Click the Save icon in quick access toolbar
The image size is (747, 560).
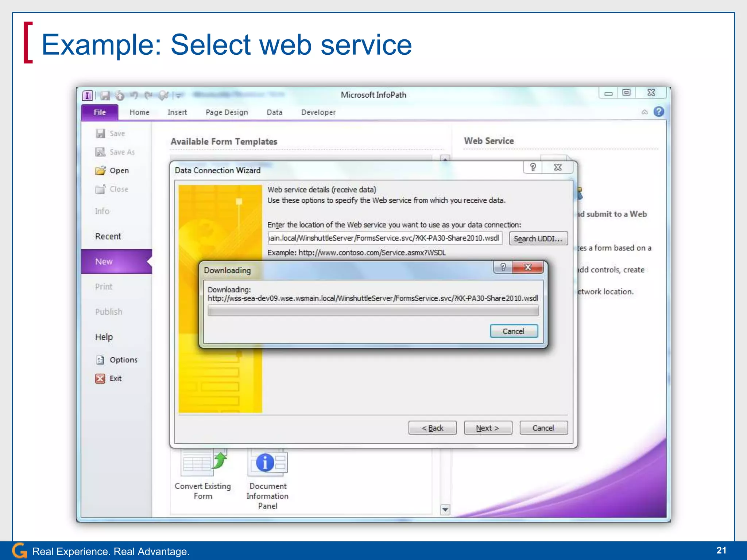(105, 96)
